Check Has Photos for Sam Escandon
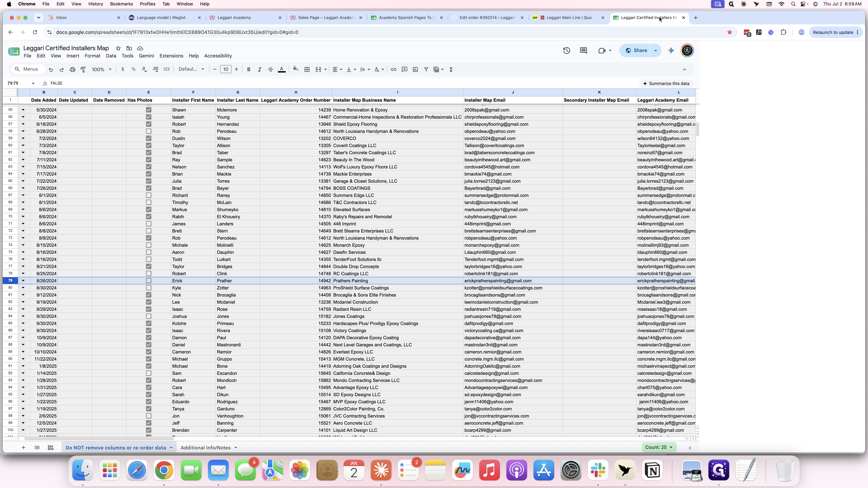Screen dimensions: 868x488 coord(149,373)
